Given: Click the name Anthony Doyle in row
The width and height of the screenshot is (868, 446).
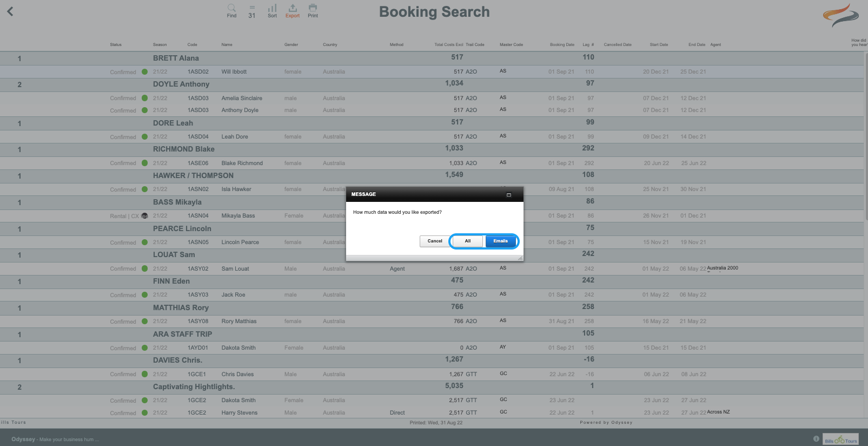Looking at the screenshot, I should pos(240,110).
